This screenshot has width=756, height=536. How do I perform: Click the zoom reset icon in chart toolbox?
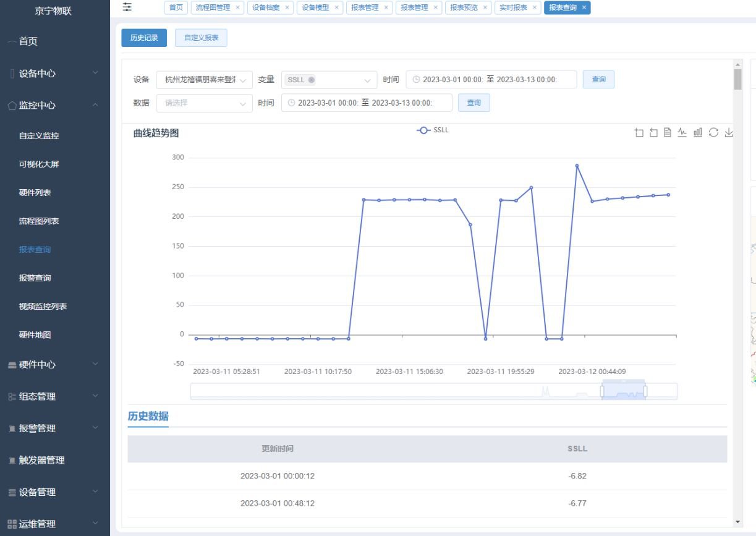[x=653, y=132]
